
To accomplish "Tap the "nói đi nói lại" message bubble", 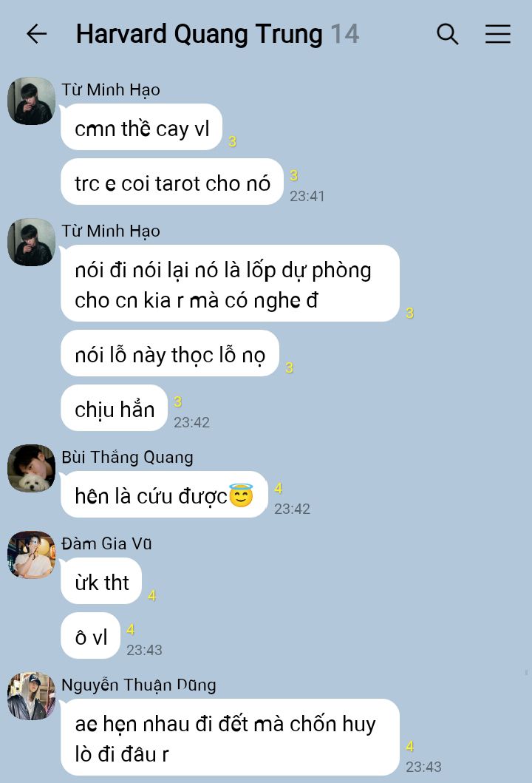I will 230,283.
